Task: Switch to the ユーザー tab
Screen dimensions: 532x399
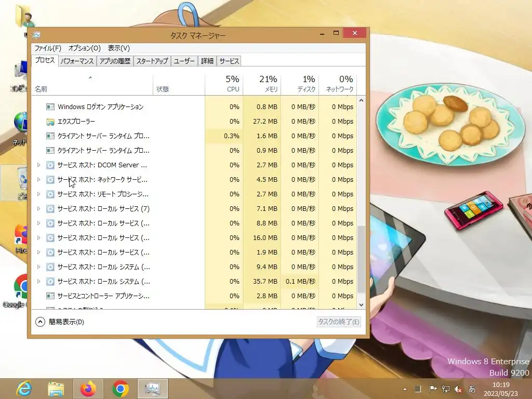Action: pyautogui.click(x=184, y=61)
